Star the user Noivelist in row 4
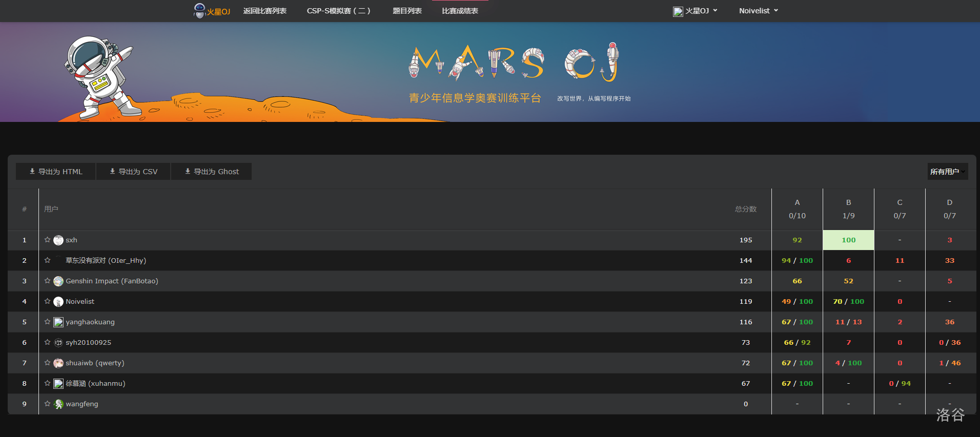Image resolution: width=980 pixels, height=437 pixels. pos(47,301)
